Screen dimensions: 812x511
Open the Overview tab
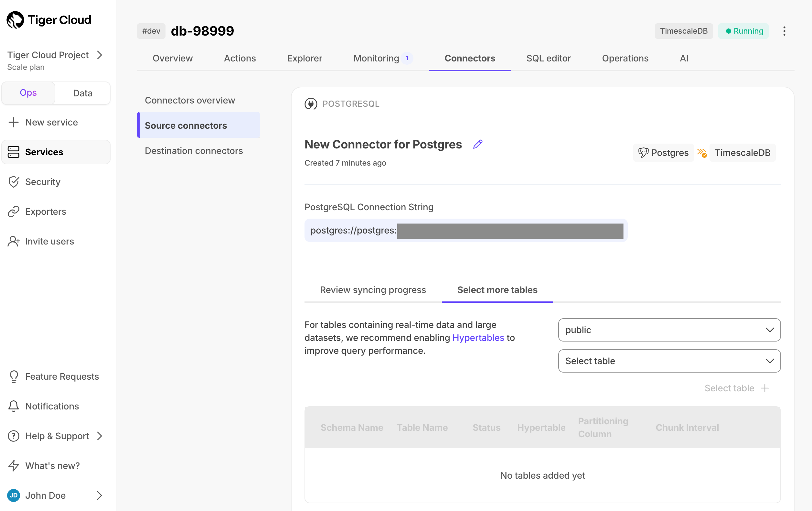(x=173, y=58)
